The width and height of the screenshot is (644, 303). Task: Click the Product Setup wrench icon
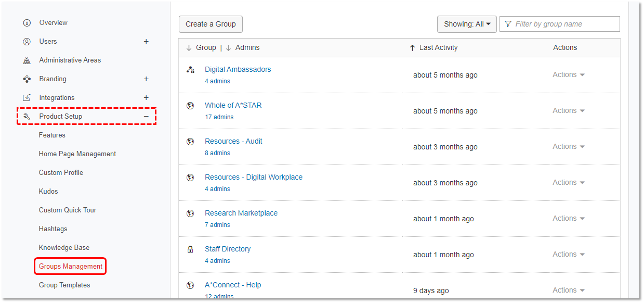27,117
